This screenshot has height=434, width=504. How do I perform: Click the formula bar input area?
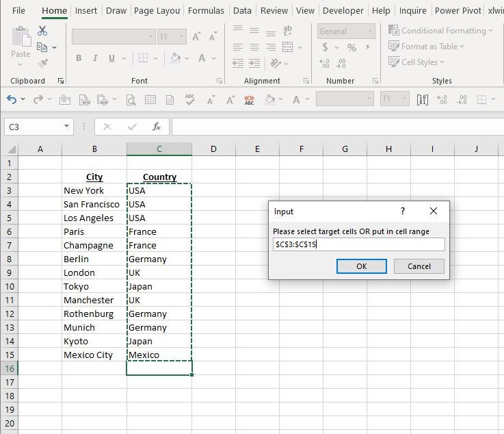tap(338, 127)
